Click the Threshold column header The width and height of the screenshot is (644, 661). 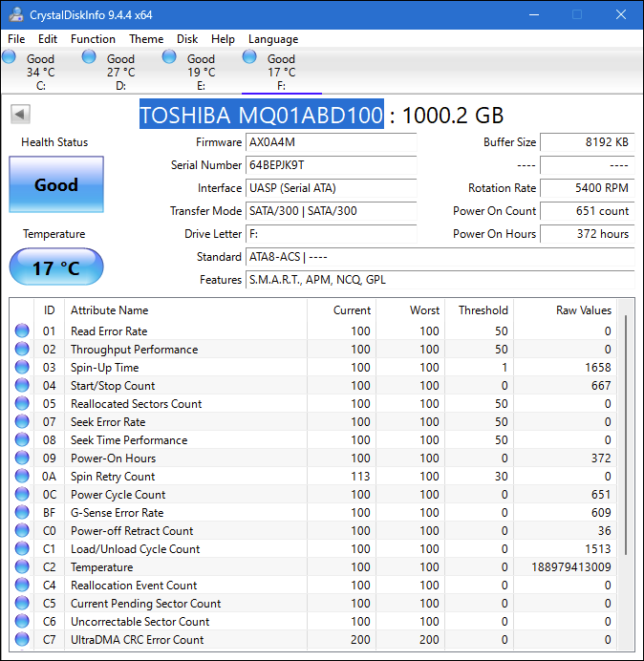(479, 310)
